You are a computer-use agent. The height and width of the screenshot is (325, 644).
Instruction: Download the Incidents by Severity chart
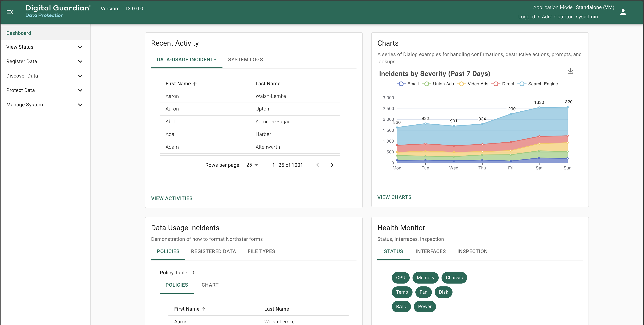pyautogui.click(x=571, y=71)
